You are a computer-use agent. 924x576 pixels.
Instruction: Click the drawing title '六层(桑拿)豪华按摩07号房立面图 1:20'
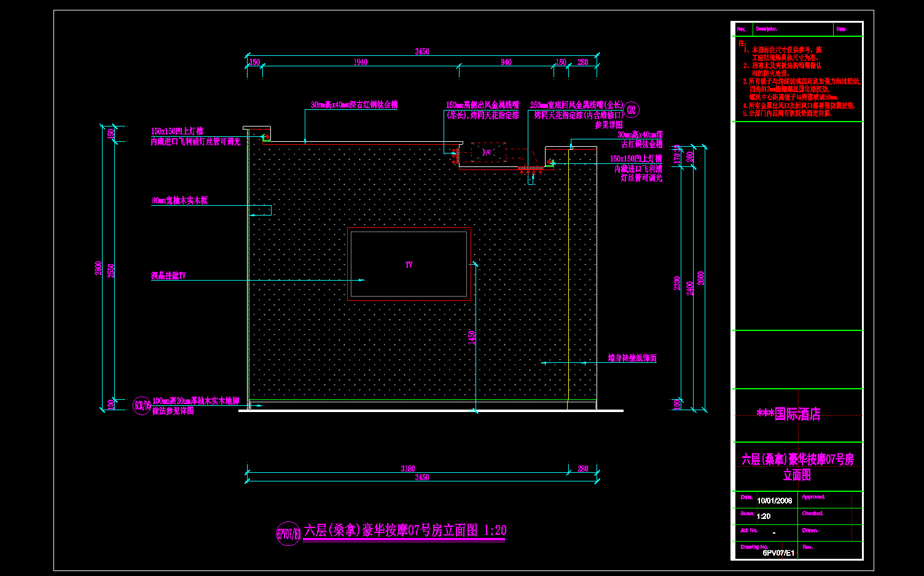pyautogui.click(x=405, y=531)
